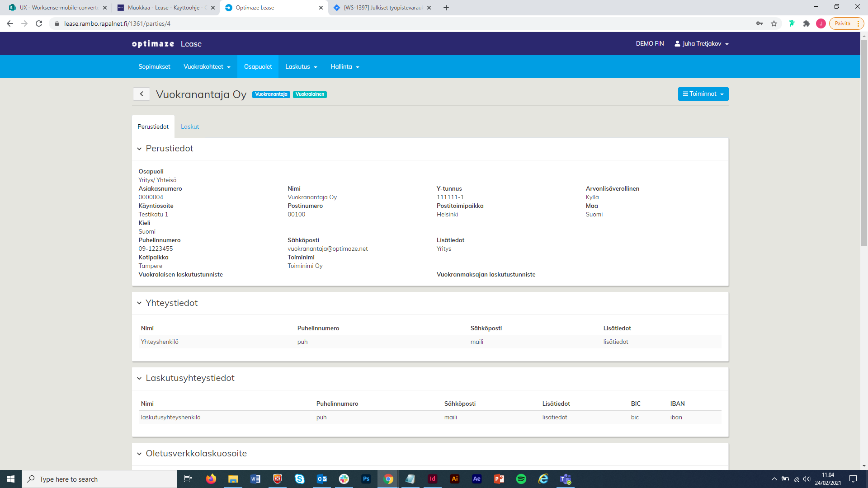The image size is (868, 488).
Task: Open the Chrome extensions puzzle icon
Action: click(806, 23)
